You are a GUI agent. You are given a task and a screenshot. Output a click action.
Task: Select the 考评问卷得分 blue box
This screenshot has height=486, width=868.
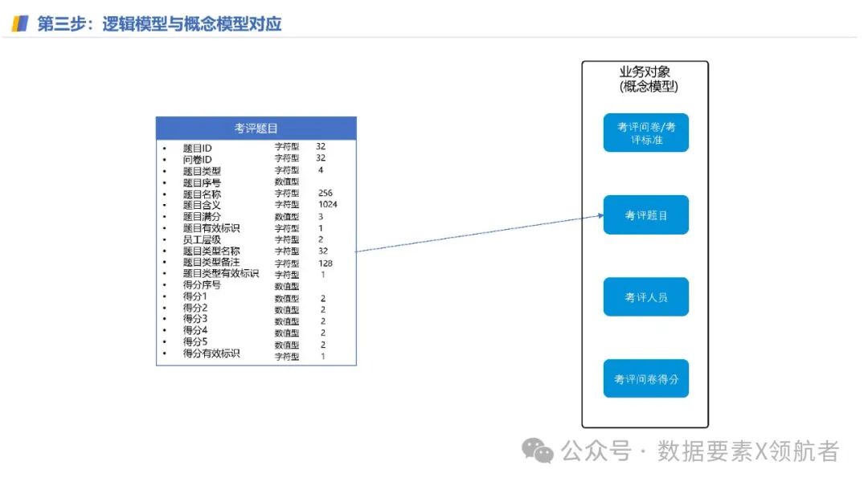[x=646, y=378]
